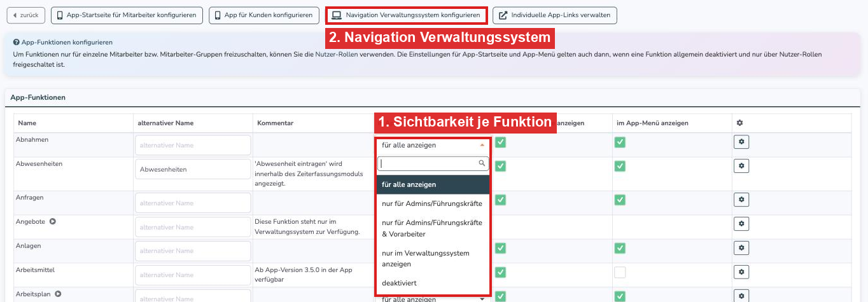Open settings gear for Arbeitsplan row
This screenshot has width=868, height=302.
pos(741,296)
